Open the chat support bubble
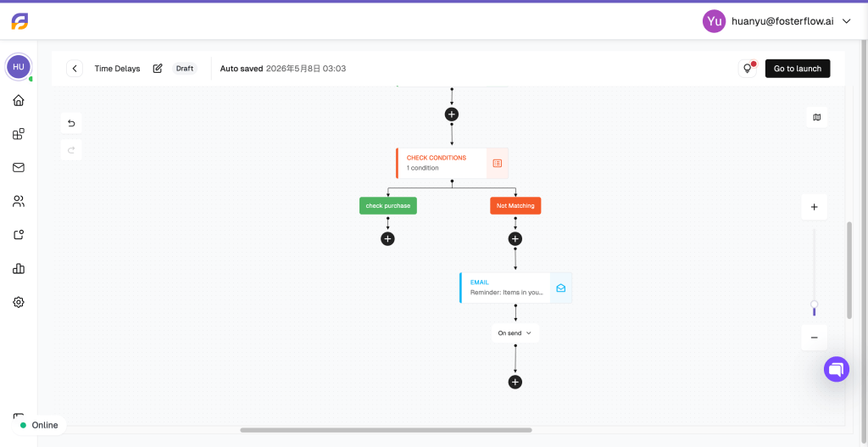The image size is (868, 447). (x=837, y=369)
